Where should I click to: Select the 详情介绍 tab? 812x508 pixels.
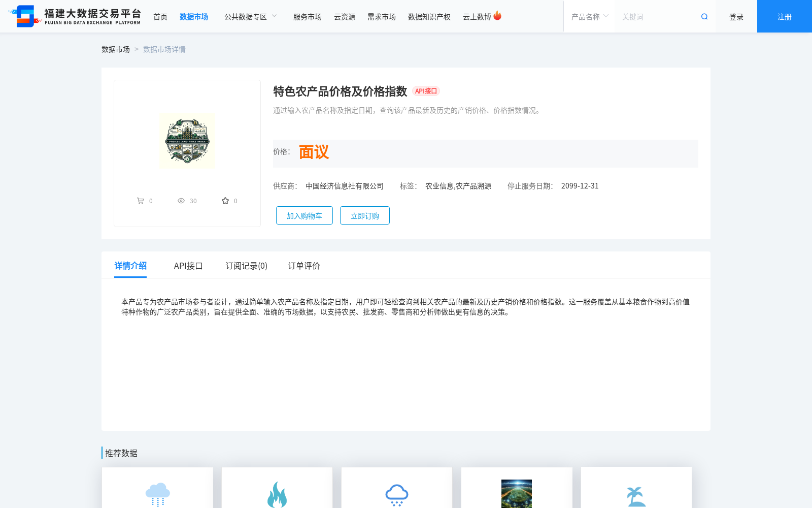click(130, 266)
